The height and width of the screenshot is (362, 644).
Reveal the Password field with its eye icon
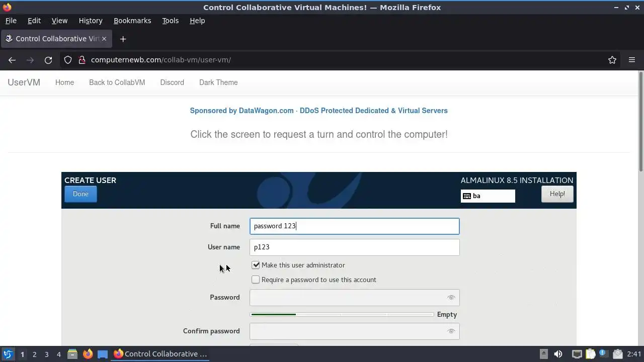451,298
